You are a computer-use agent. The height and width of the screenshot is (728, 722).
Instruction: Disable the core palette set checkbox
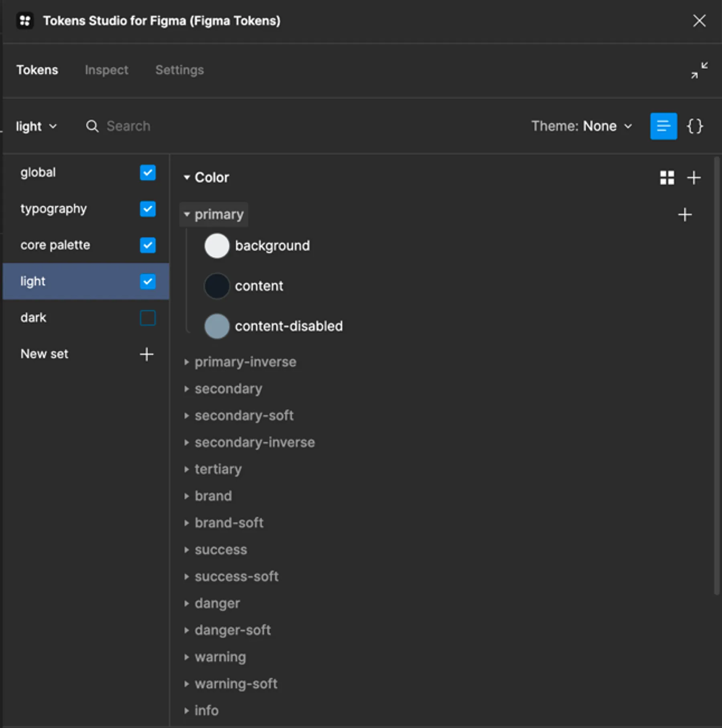tap(148, 245)
